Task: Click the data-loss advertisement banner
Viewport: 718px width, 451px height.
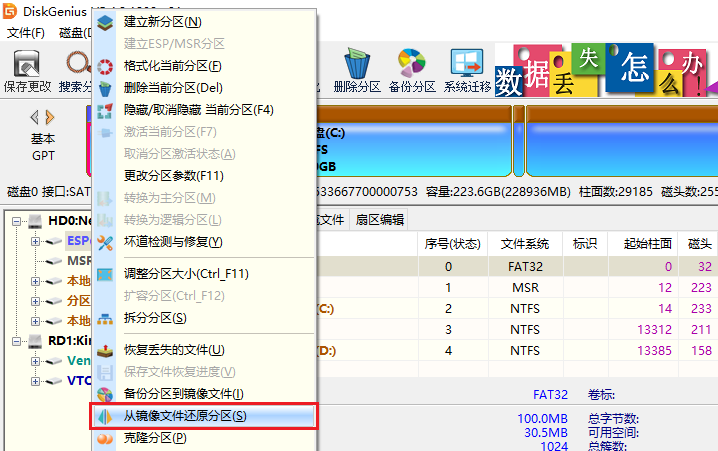Action: (606, 70)
